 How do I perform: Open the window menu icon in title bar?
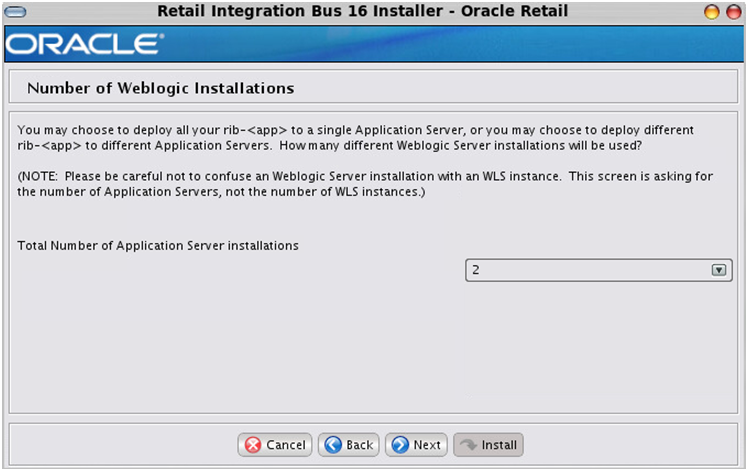[x=15, y=11]
